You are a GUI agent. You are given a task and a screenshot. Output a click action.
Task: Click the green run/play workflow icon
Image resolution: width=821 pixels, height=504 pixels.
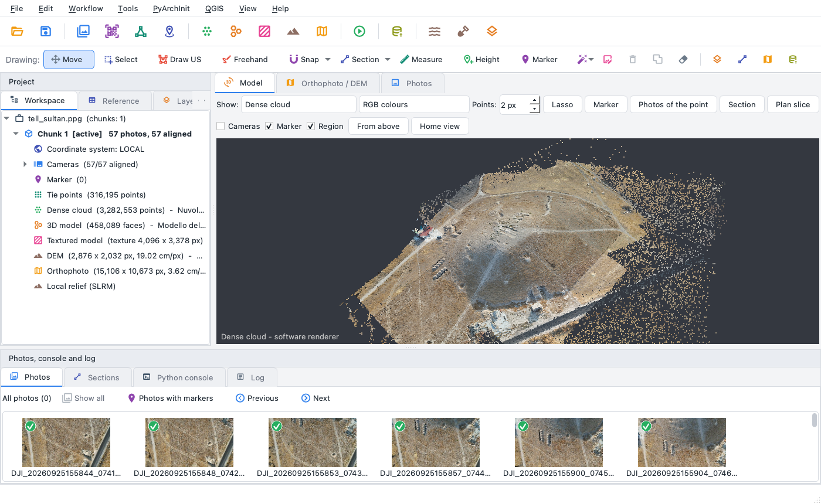(x=359, y=31)
